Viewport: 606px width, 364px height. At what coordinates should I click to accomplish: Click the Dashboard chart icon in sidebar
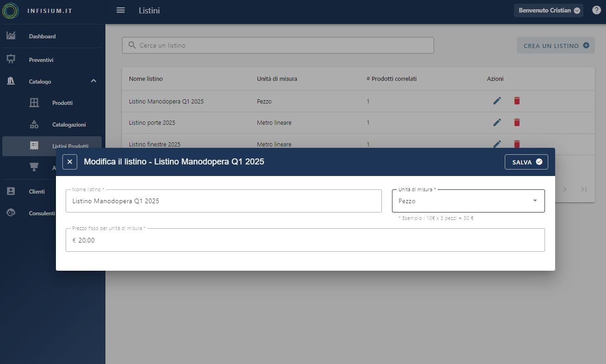[11, 36]
